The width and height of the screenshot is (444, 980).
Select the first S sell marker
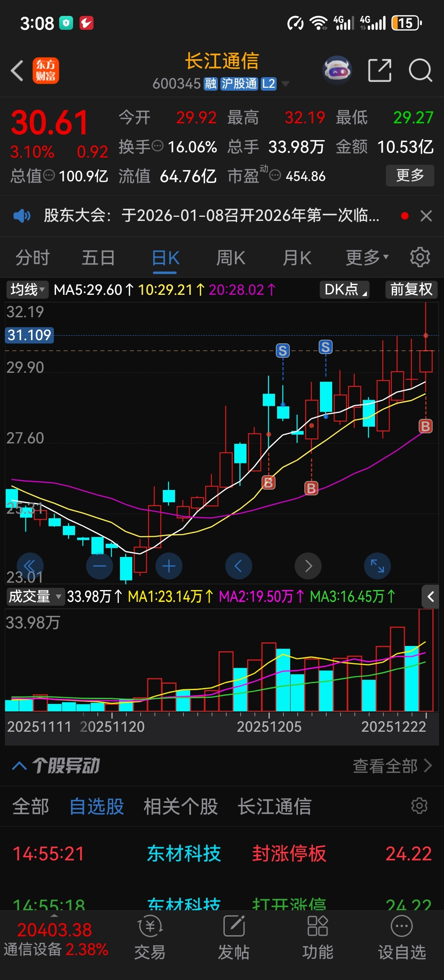click(x=282, y=351)
